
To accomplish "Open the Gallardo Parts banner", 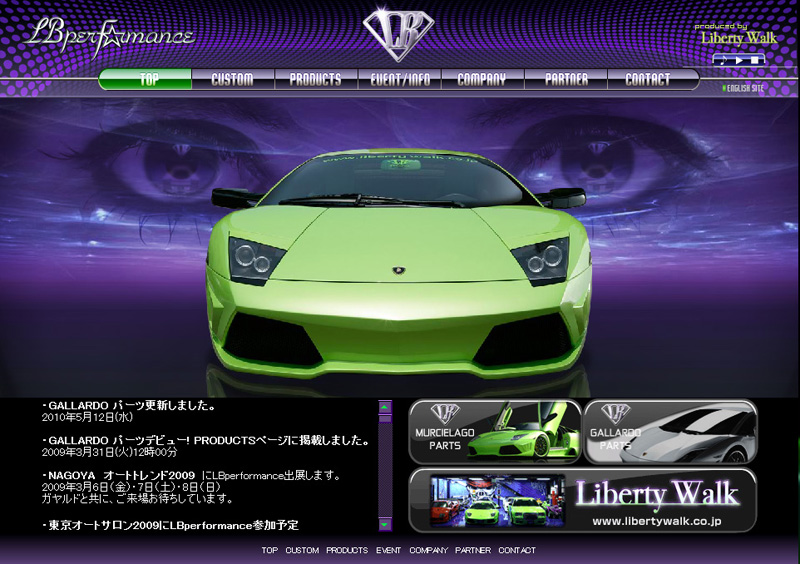I will coord(670,432).
